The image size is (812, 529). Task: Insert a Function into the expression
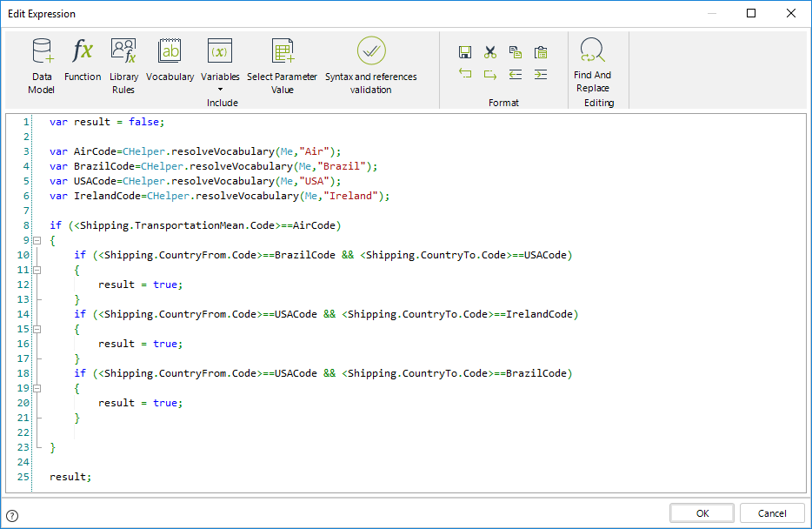(x=83, y=59)
